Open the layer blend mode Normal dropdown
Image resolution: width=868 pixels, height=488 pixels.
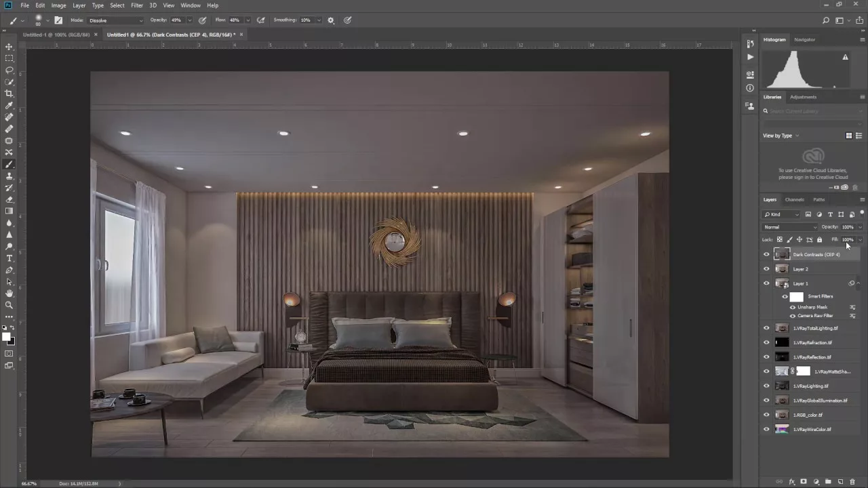(790, 227)
